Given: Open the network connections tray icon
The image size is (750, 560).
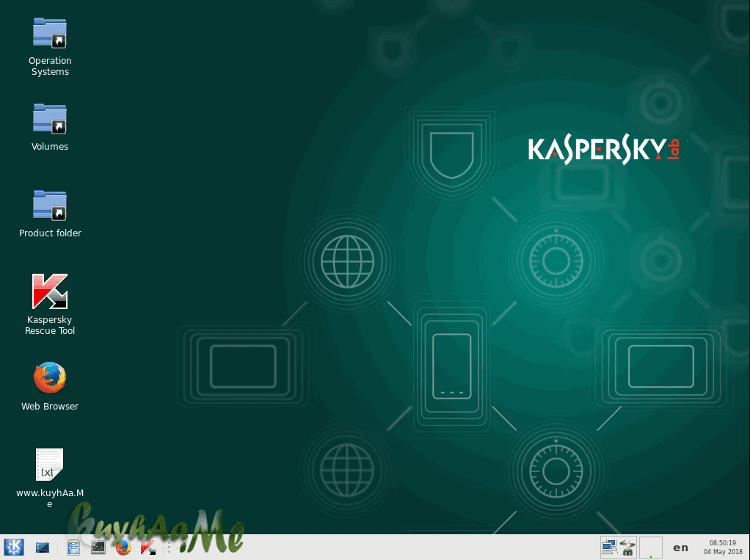Looking at the screenshot, I should pyautogui.click(x=609, y=548).
